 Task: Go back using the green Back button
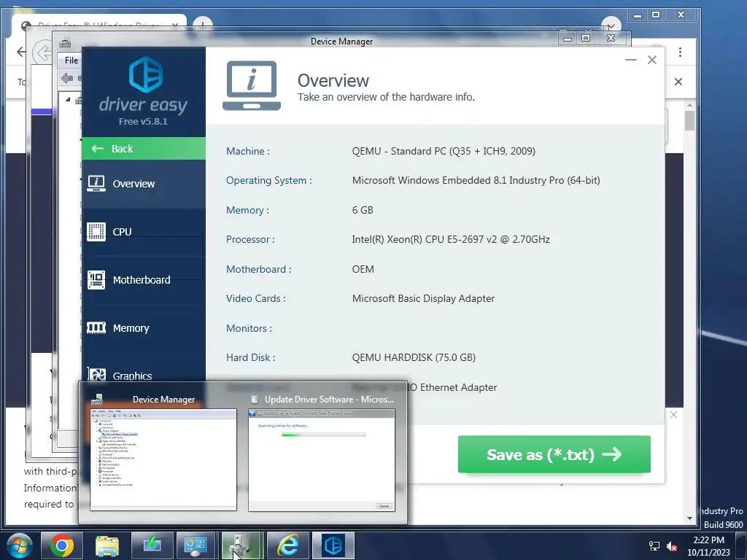[144, 149]
